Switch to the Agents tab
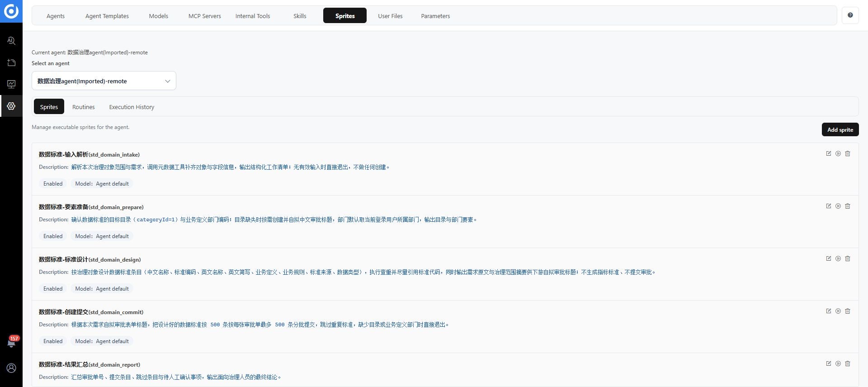 56,16
